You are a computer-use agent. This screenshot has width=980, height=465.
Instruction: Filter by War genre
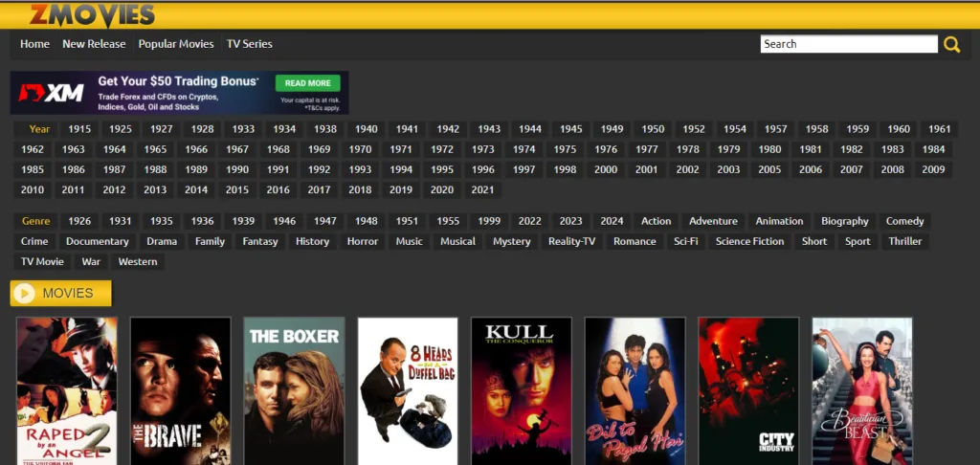click(x=91, y=261)
